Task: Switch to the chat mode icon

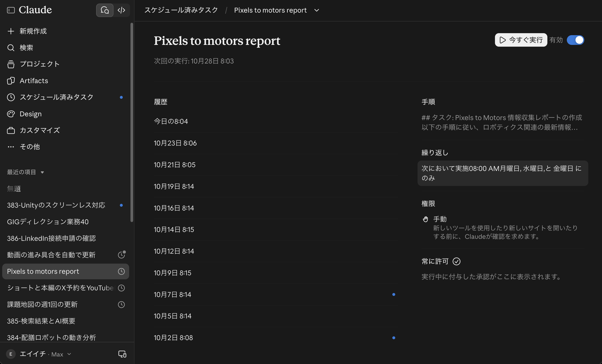Action: click(x=105, y=10)
